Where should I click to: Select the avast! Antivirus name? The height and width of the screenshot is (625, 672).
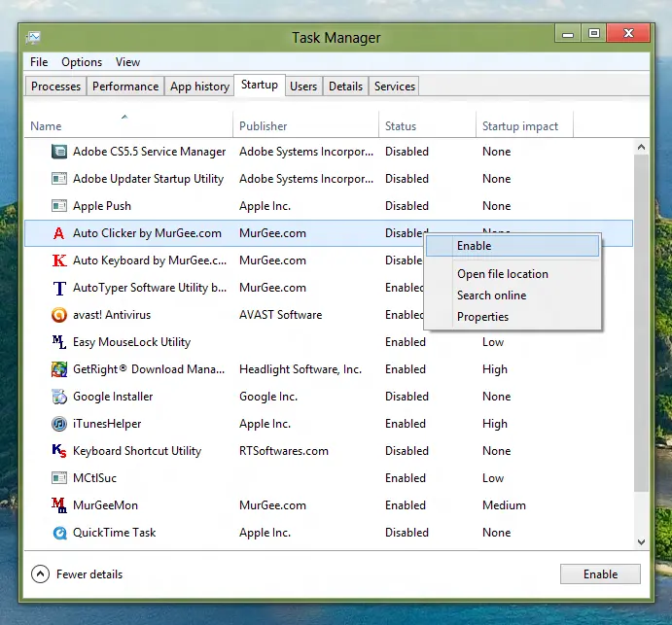[x=112, y=315]
